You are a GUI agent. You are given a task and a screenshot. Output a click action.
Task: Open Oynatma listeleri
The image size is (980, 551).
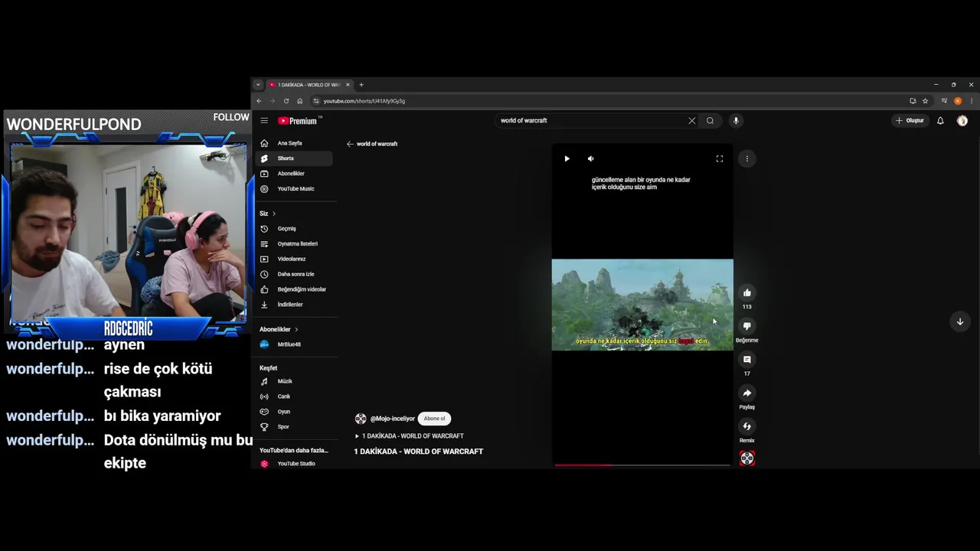[x=294, y=243]
